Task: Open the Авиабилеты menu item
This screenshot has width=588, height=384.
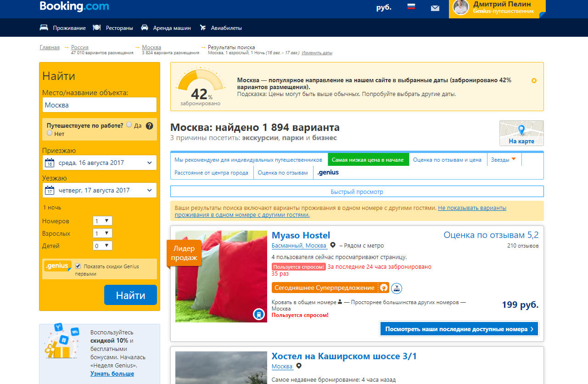Action: coord(226,28)
